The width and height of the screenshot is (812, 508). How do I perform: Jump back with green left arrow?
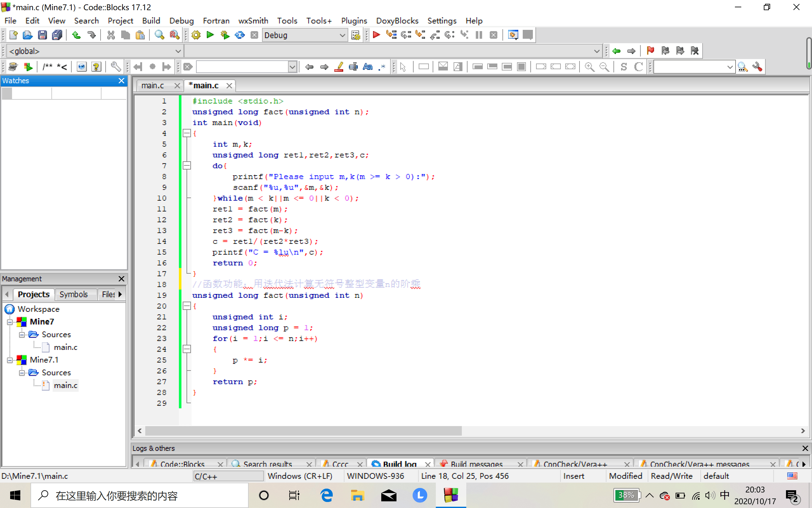click(616, 51)
